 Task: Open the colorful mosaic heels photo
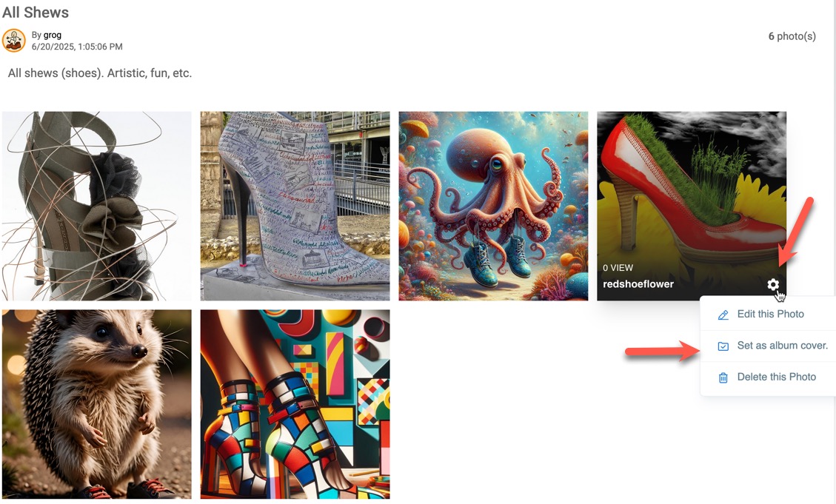(x=295, y=404)
